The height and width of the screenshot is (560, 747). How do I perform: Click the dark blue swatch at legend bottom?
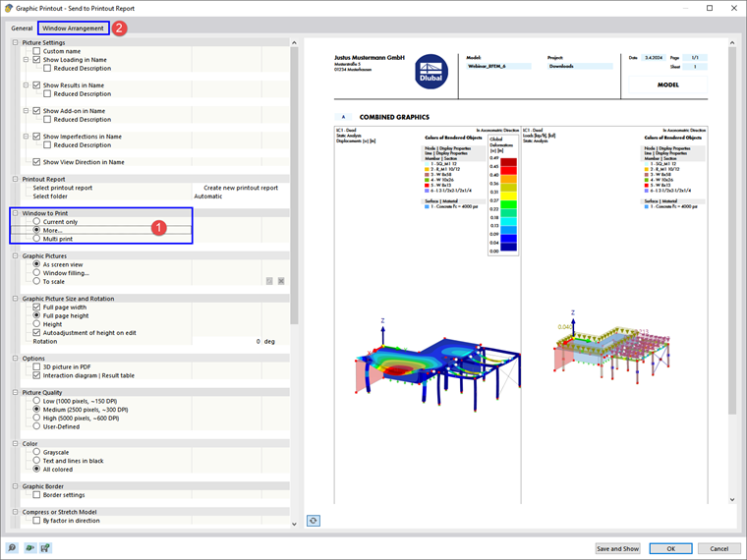(508, 247)
